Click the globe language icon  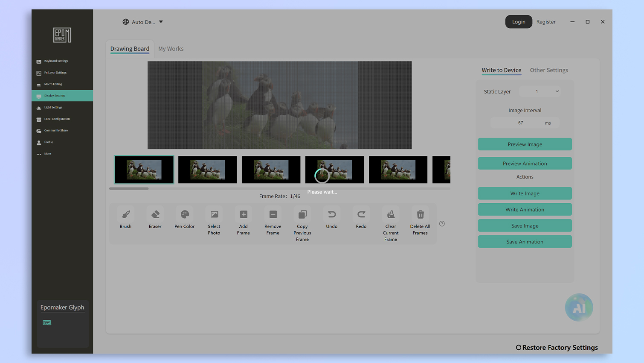(x=126, y=22)
